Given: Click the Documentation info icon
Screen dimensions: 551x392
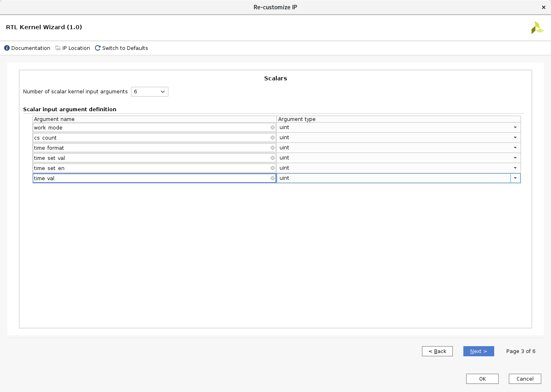Looking at the screenshot, I should click(x=7, y=48).
